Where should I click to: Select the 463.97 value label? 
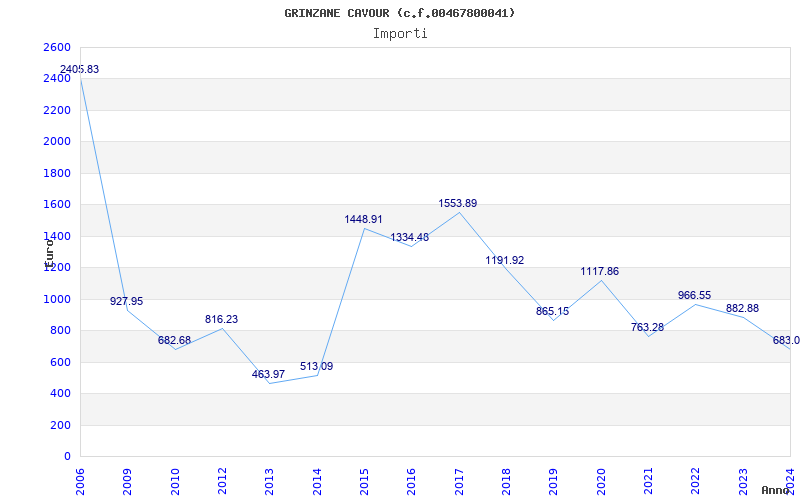pos(268,374)
